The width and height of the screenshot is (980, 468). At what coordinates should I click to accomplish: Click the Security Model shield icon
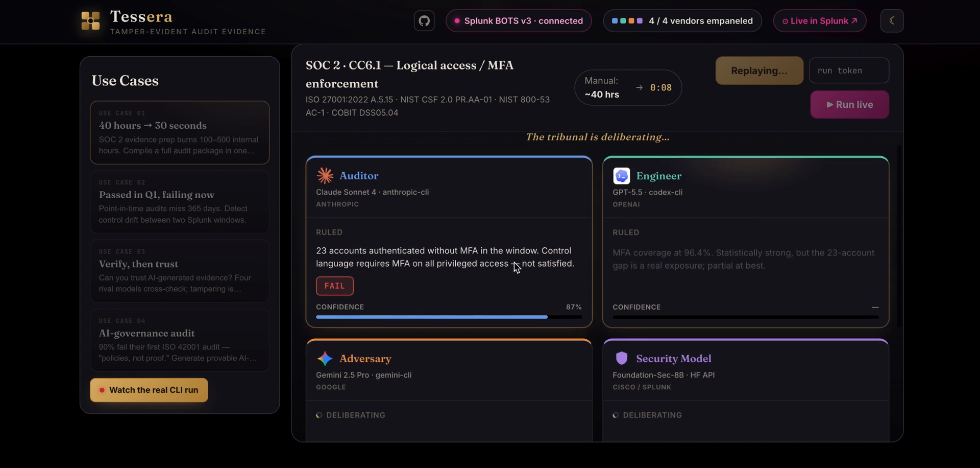coord(621,358)
